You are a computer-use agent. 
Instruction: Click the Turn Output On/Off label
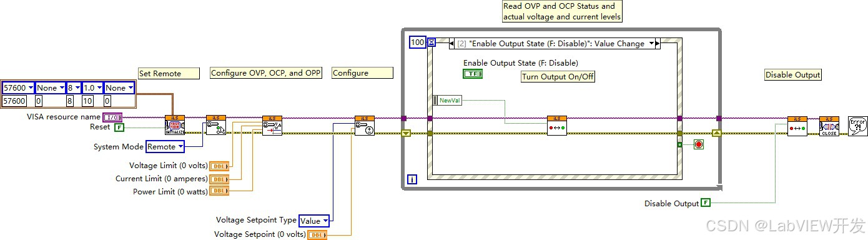pos(558,77)
